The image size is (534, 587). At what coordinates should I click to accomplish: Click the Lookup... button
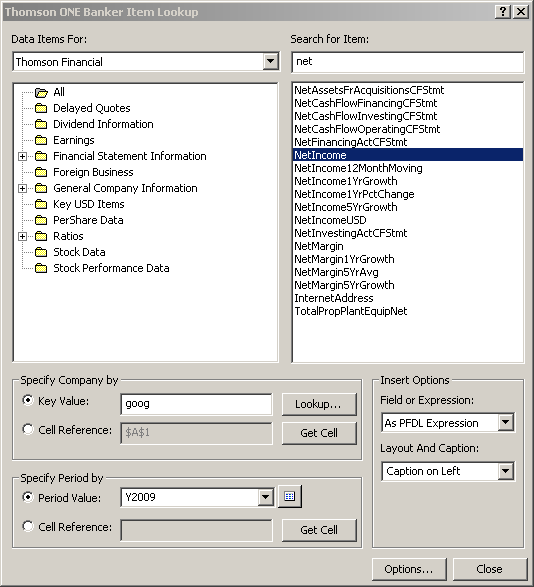(x=319, y=404)
